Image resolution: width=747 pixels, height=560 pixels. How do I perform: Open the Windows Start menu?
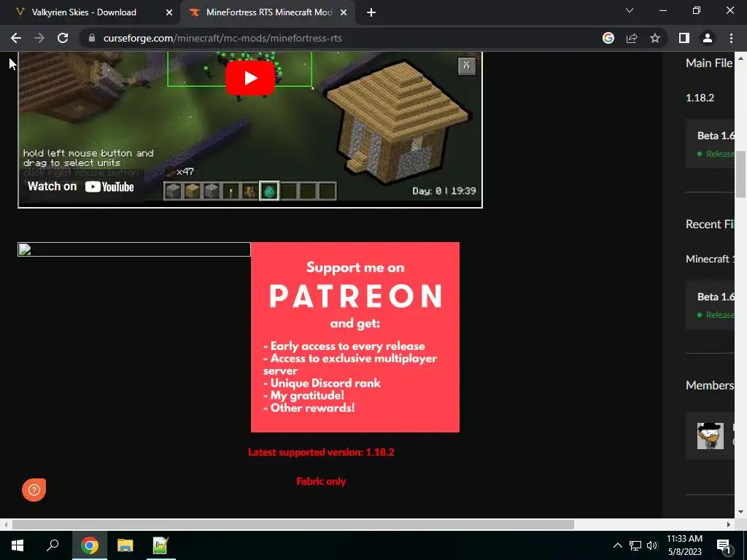[18, 545]
